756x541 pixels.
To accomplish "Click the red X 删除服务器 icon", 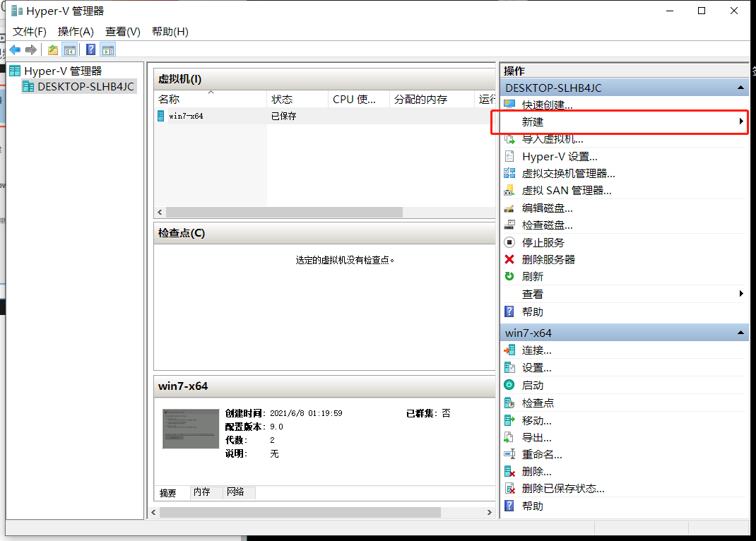I will 509,260.
